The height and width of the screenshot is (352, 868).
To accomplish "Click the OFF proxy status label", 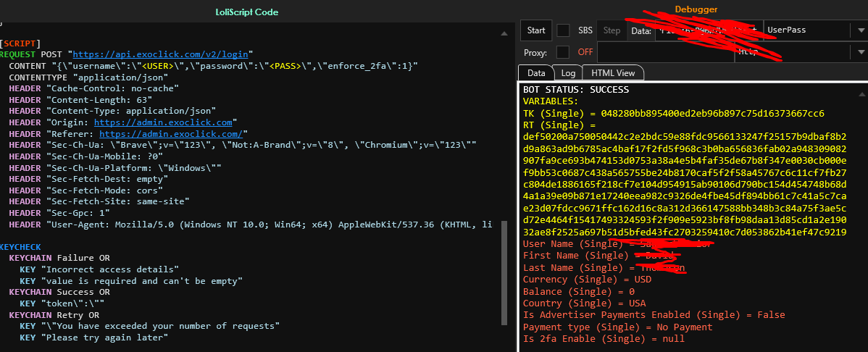I will coord(585,52).
